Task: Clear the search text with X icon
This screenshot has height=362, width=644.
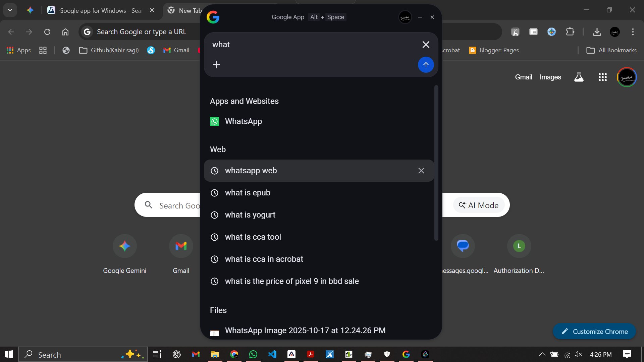Action: pos(426,45)
